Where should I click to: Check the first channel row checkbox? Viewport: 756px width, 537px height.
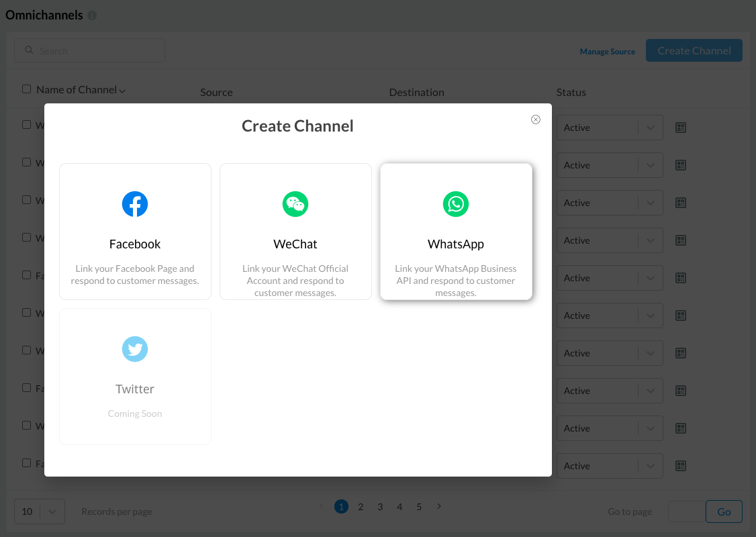pyautogui.click(x=26, y=125)
